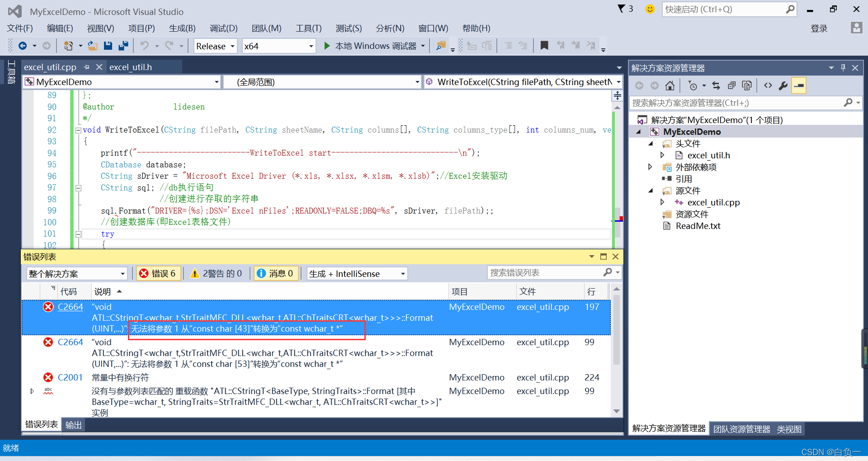This screenshot has width=868, height=461.
Task: Pin the excel_util.cpp tab
Action: pos(86,67)
